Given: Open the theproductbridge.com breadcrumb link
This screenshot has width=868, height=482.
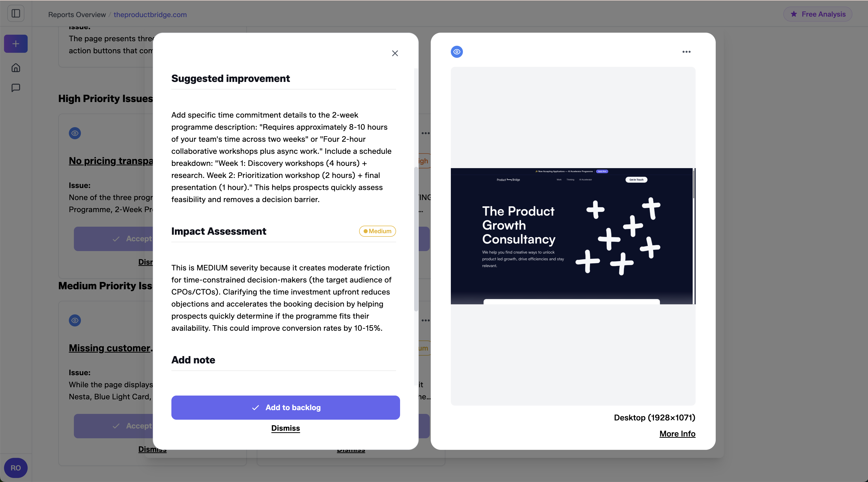Looking at the screenshot, I should click(x=150, y=15).
